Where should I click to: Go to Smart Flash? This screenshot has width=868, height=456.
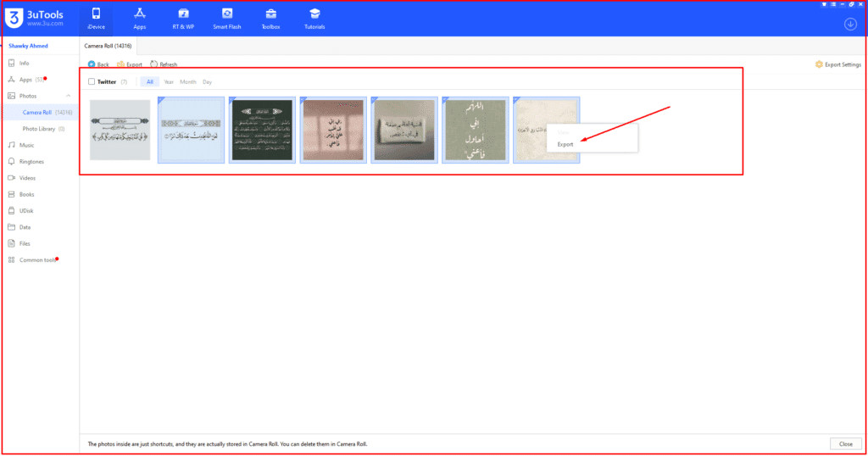coord(227,18)
